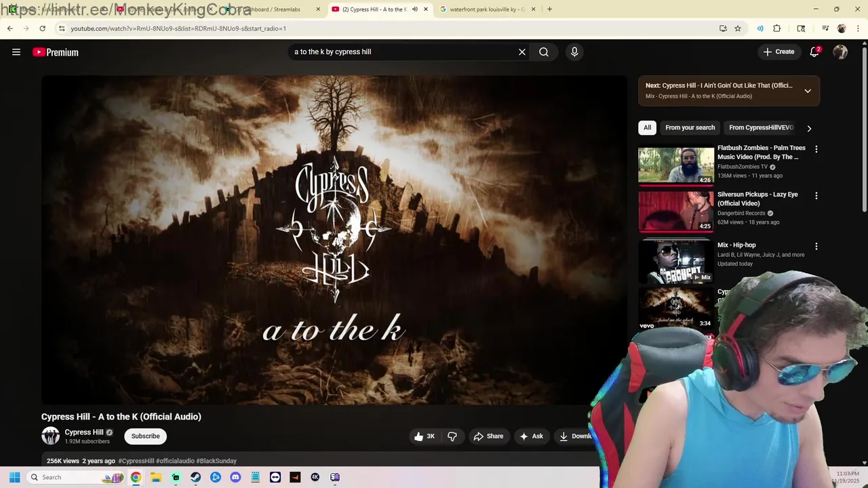
Task: Close the waterfront park louisville tab
Action: (533, 9)
